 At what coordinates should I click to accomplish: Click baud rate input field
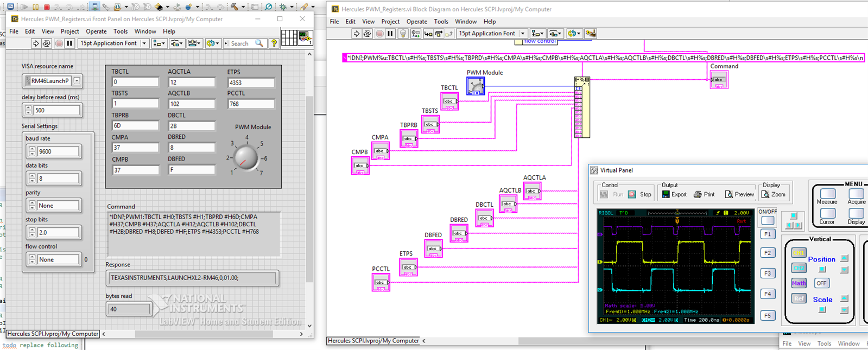click(x=58, y=151)
